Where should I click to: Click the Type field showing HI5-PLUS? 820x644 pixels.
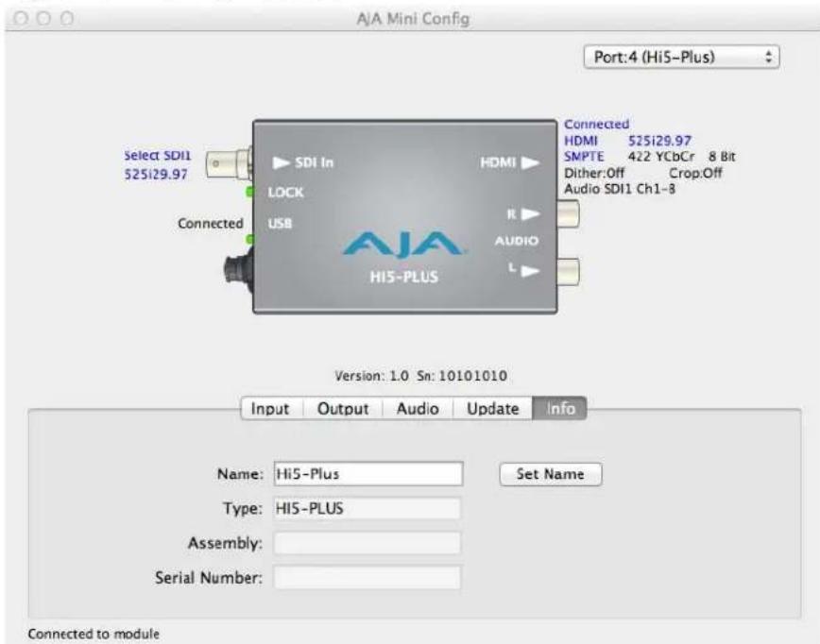[367, 509]
